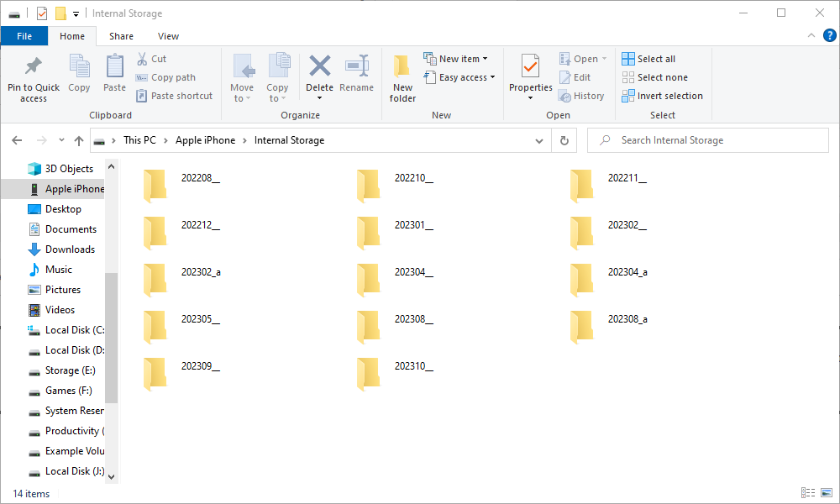The height and width of the screenshot is (504, 840).
Task: Click the Delete X icon
Action: (x=320, y=66)
